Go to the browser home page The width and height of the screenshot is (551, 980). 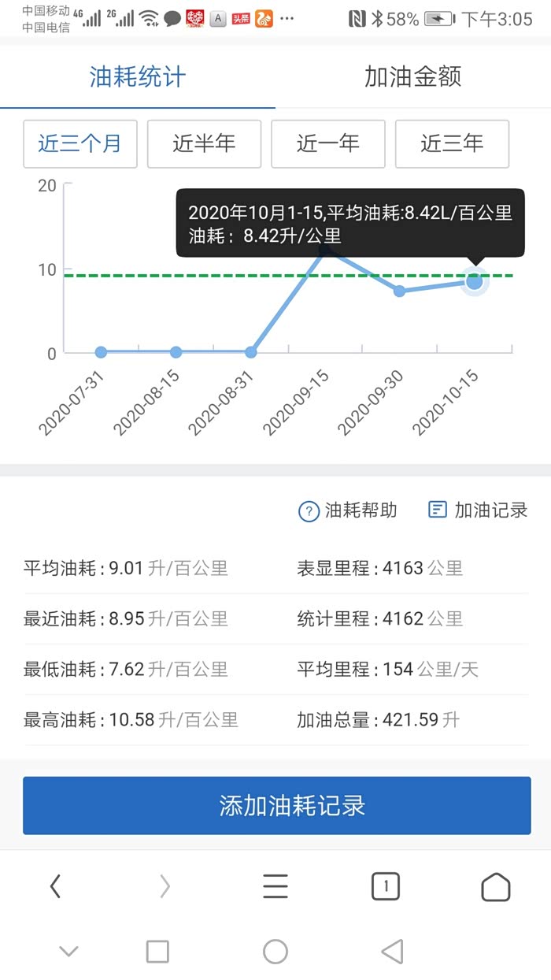[495, 887]
